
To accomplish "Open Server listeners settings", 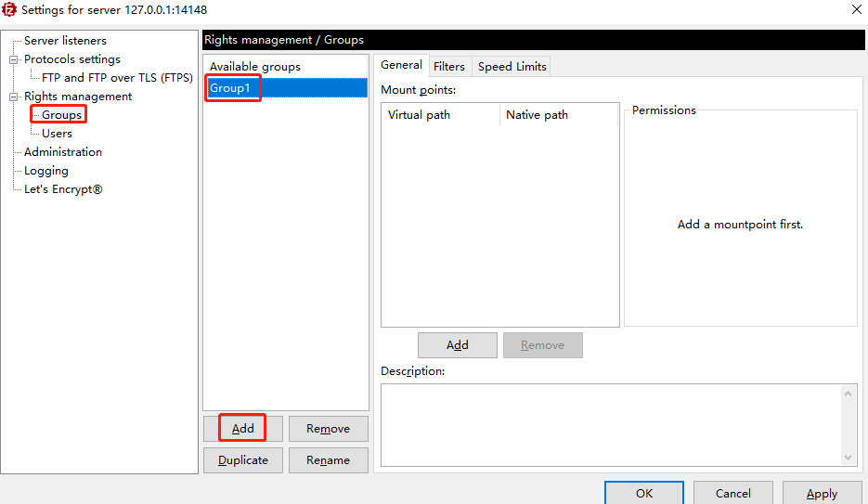I will 65,41.
